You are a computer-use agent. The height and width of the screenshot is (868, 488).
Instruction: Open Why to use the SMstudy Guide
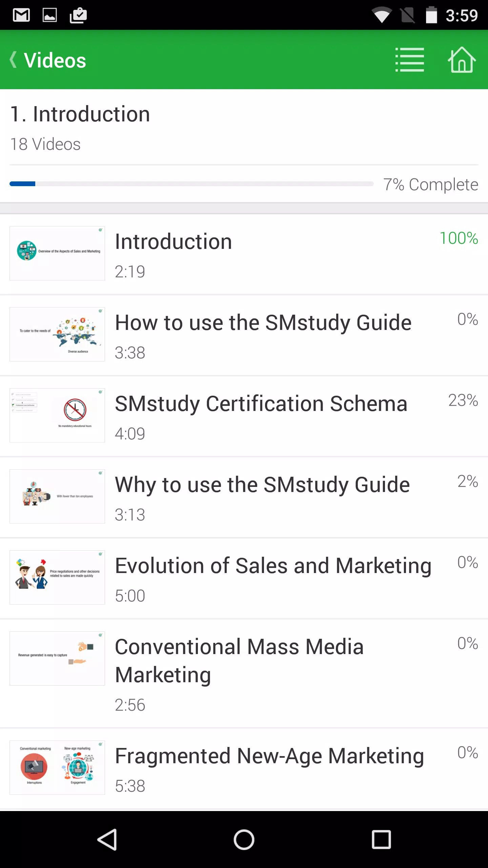point(244,497)
